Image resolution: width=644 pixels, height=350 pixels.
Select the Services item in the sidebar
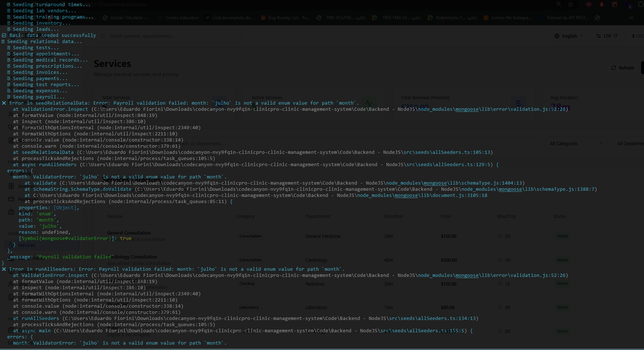click(x=42, y=245)
